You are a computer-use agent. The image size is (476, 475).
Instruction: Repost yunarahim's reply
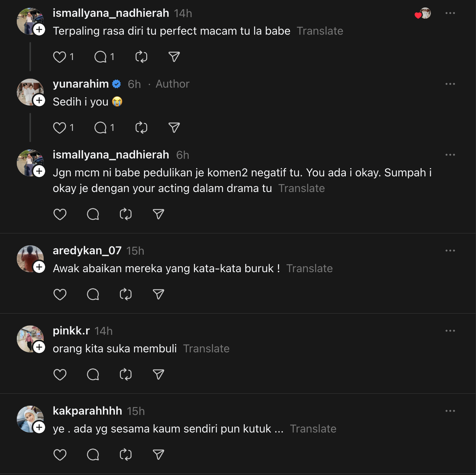(141, 128)
